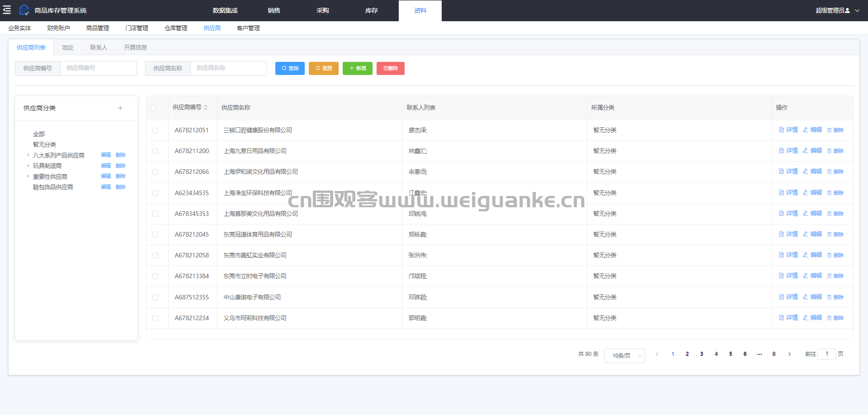Open the 超级管理员 dropdown arrow
Image resolution: width=868 pixels, height=415 pixels.
click(857, 10)
